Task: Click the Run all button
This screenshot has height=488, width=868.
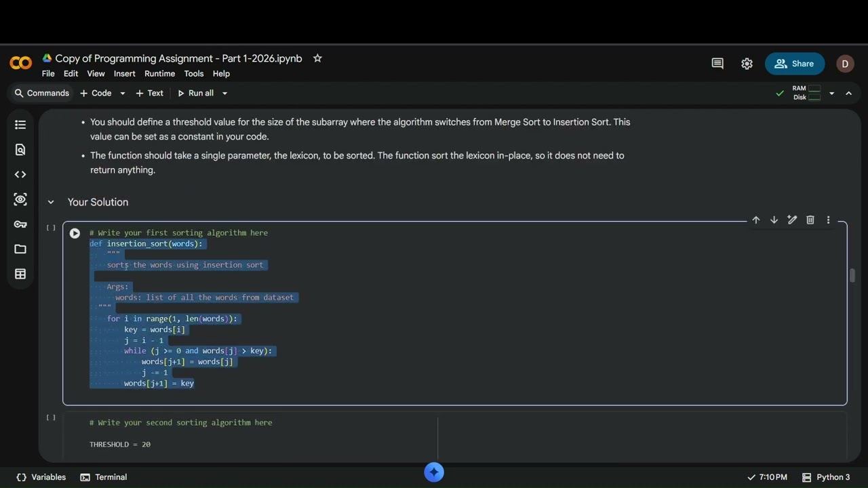Action: tap(195, 94)
